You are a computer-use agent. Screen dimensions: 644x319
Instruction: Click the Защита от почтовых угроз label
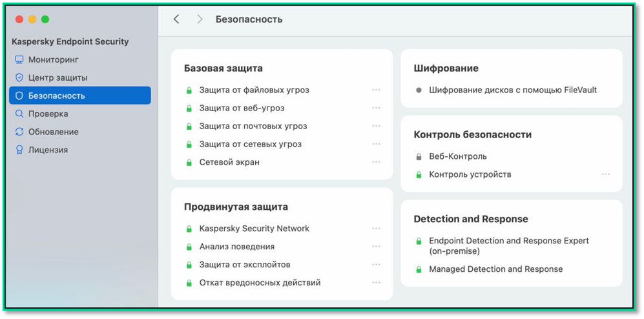(x=253, y=126)
